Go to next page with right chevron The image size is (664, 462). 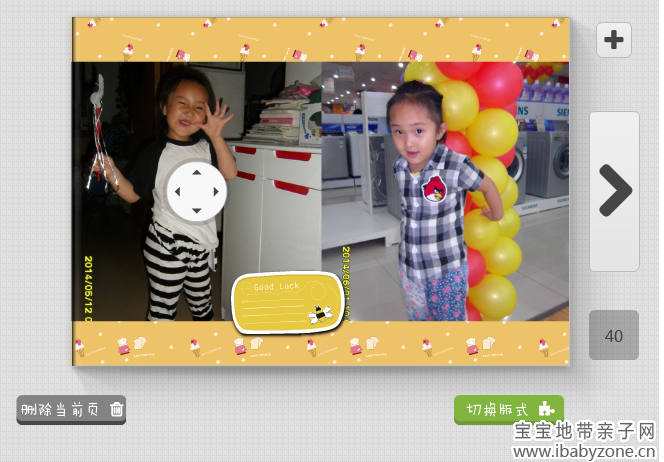[614, 190]
